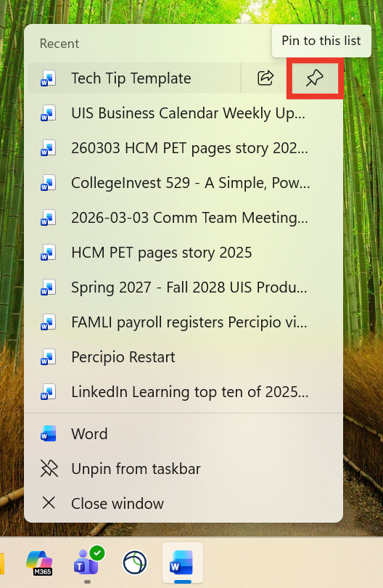
Task: Choose Close window option
Action: [x=184, y=503]
